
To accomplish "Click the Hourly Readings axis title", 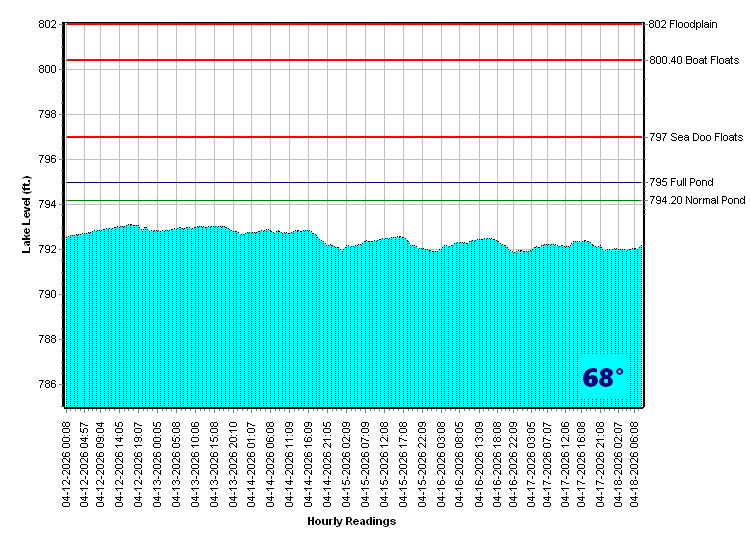I will point(351,521).
